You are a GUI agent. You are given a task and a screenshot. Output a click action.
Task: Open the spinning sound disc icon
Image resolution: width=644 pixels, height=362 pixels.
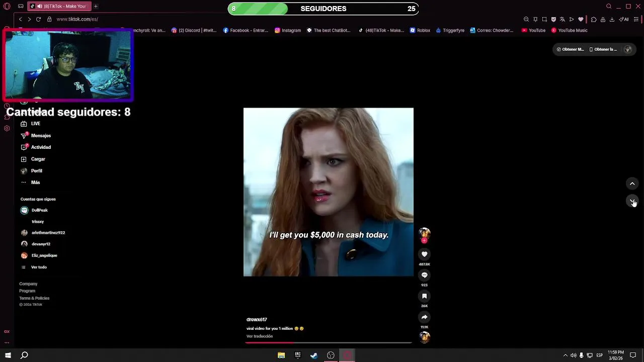(425, 337)
